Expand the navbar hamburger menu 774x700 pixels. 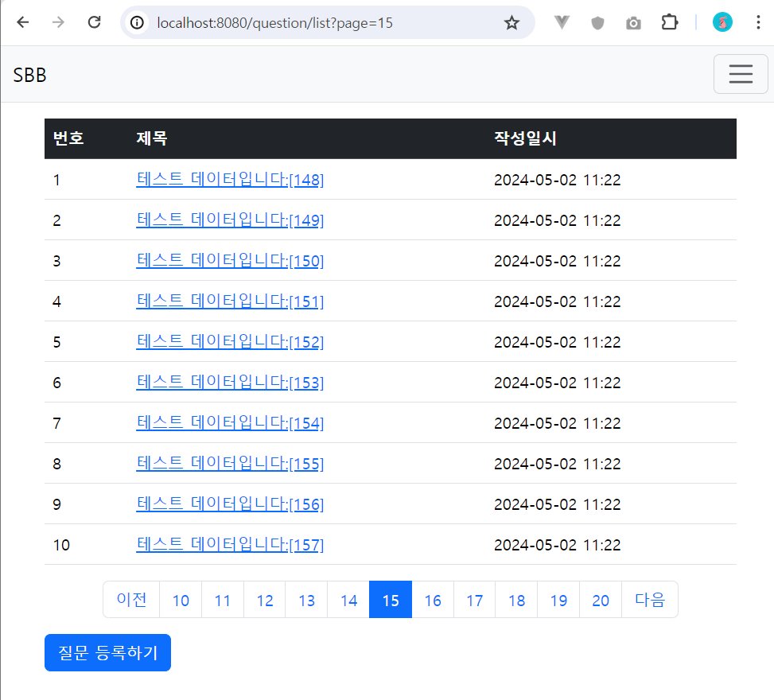pyautogui.click(x=741, y=74)
